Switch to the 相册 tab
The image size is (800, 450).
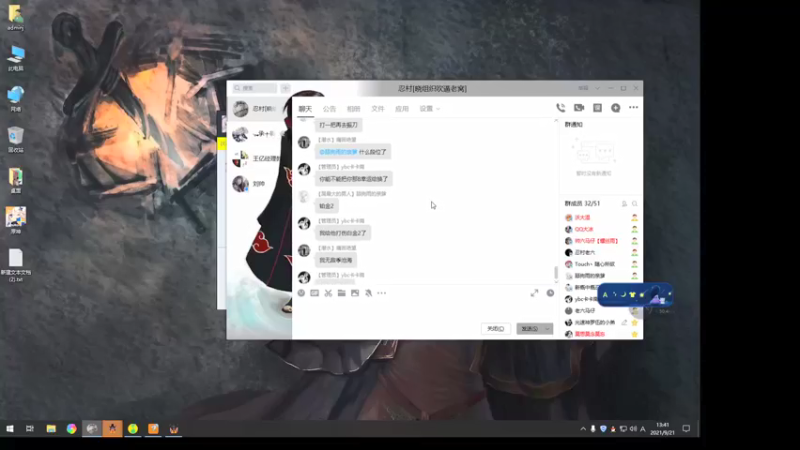354,109
